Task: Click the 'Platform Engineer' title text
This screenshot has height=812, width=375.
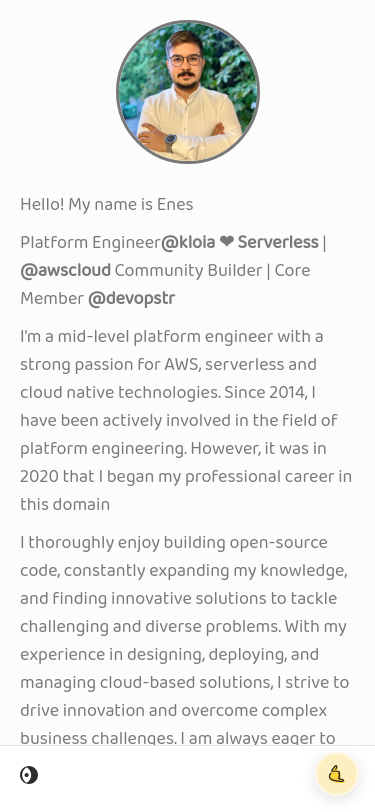Action: [91, 242]
